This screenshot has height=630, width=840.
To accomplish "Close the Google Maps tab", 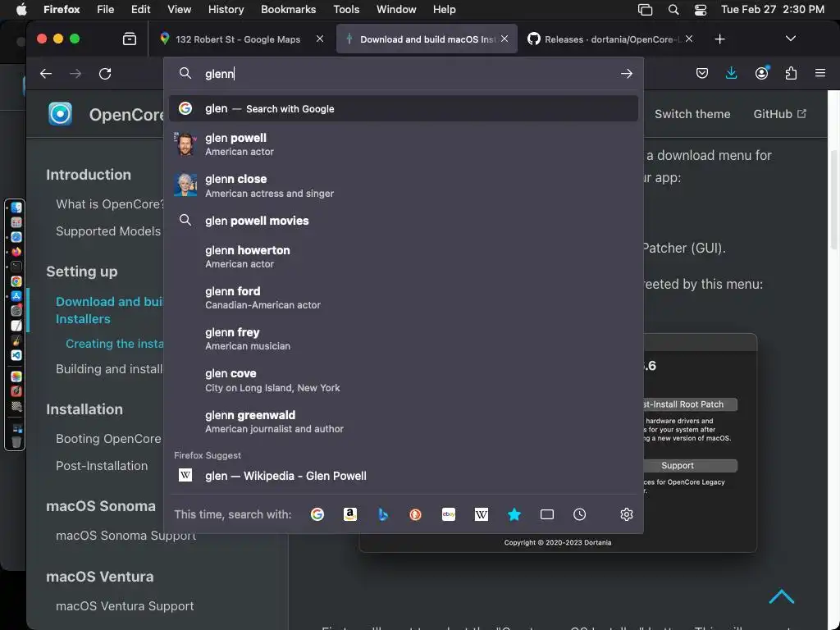I will (x=320, y=39).
